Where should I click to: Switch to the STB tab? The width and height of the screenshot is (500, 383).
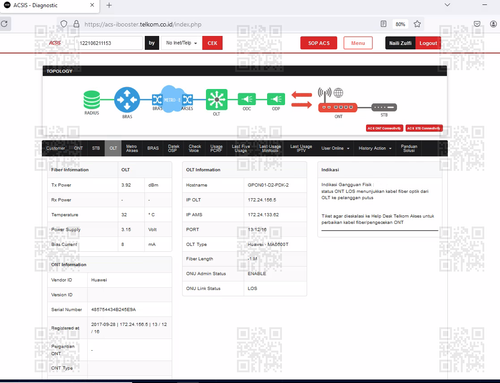coord(96,148)
